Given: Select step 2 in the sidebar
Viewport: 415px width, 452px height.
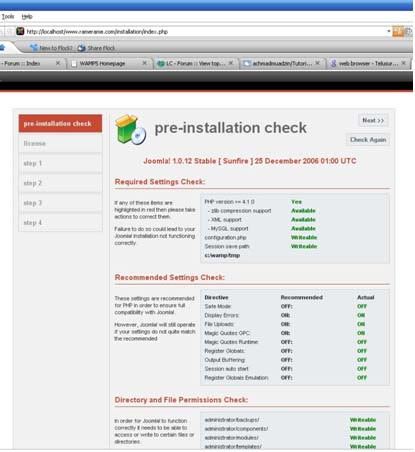Looking at the screenshot, I should [60, 183].
